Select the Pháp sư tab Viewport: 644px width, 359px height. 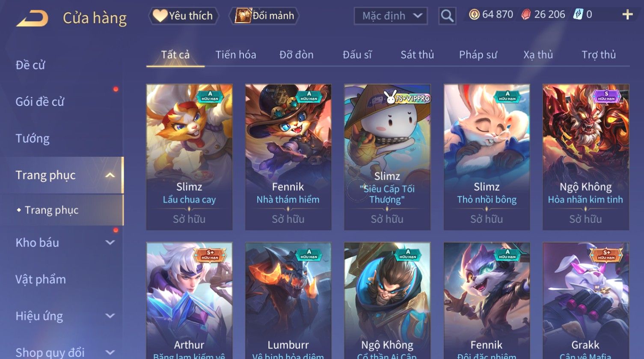(x=478, y=55)
